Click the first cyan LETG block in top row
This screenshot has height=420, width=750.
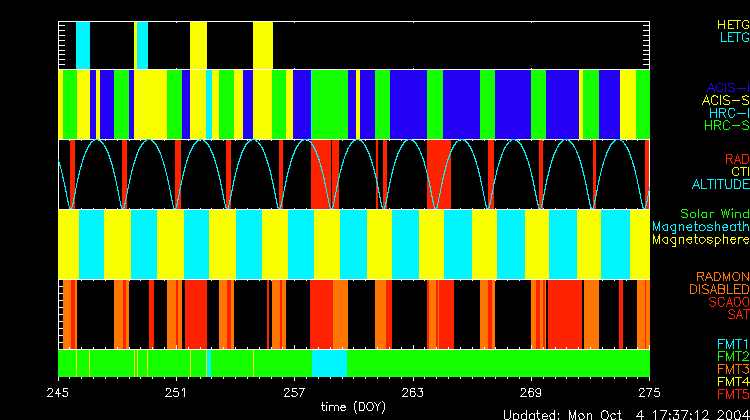tap(83, 45)
